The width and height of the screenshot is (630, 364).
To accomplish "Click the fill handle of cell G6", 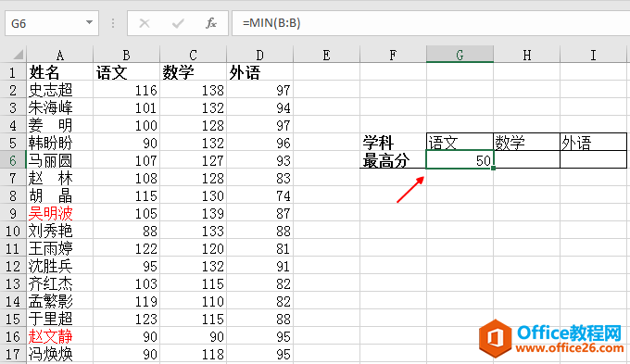I will coord(493,168).
